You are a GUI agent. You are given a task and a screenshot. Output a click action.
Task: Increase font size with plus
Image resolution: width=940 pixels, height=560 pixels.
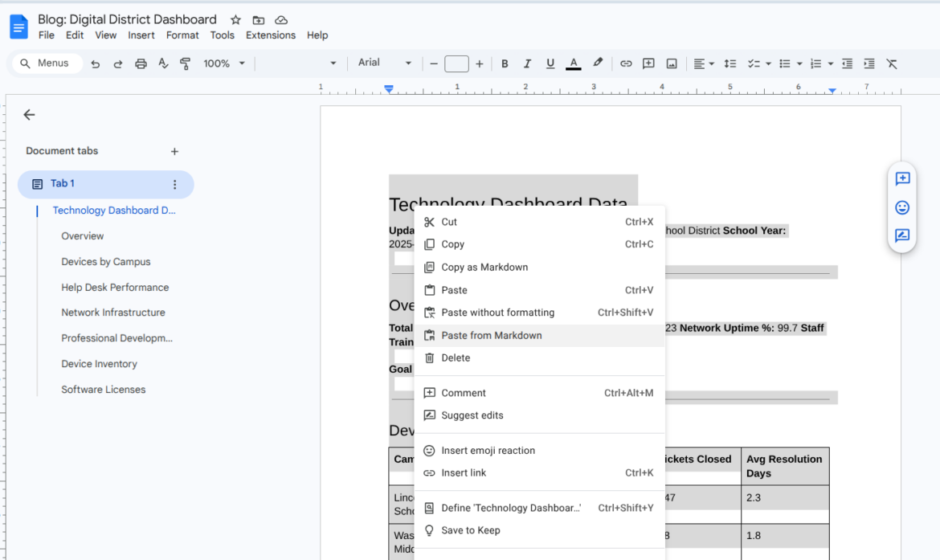[x=479, y=63]
